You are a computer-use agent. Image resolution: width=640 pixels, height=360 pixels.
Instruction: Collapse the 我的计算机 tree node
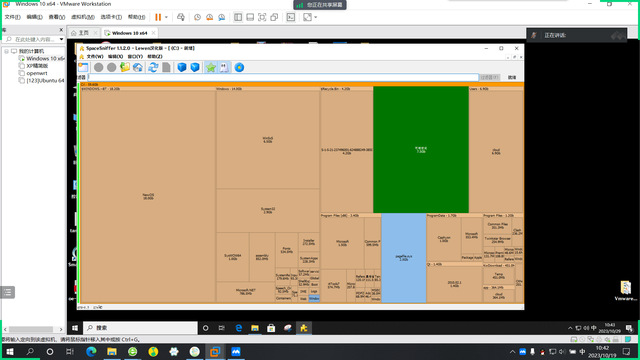click(x=7, y=51)
